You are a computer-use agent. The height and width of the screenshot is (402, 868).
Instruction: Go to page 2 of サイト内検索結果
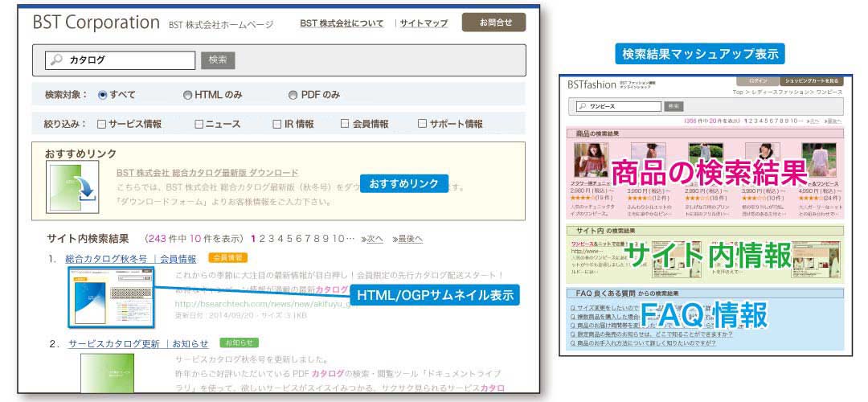(x=262, y=239)
